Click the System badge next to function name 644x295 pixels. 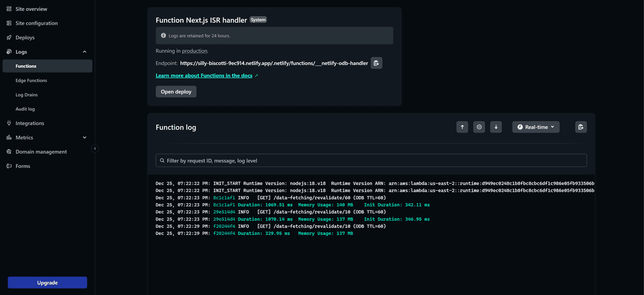coord(258,20)
